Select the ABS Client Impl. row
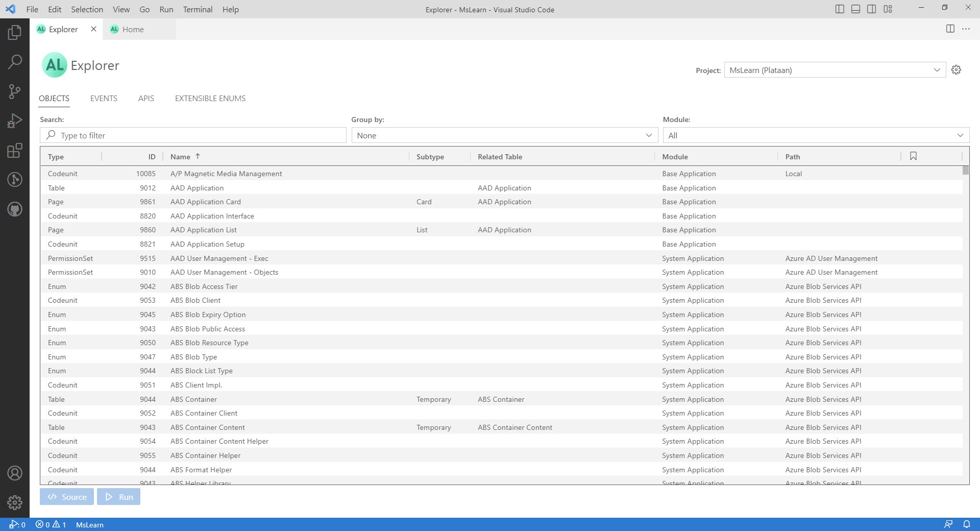This screenshot has width=980, height=531. coord(501,385)
